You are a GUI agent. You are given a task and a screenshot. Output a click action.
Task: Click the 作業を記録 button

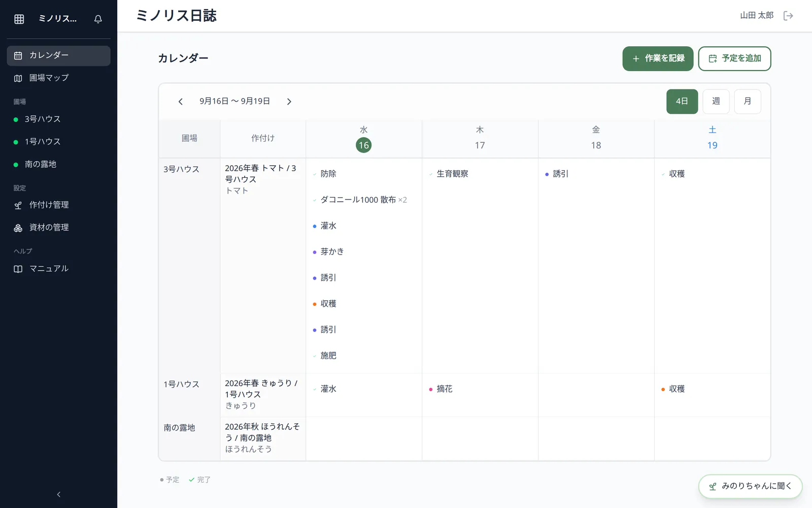(x=658, y=58)
